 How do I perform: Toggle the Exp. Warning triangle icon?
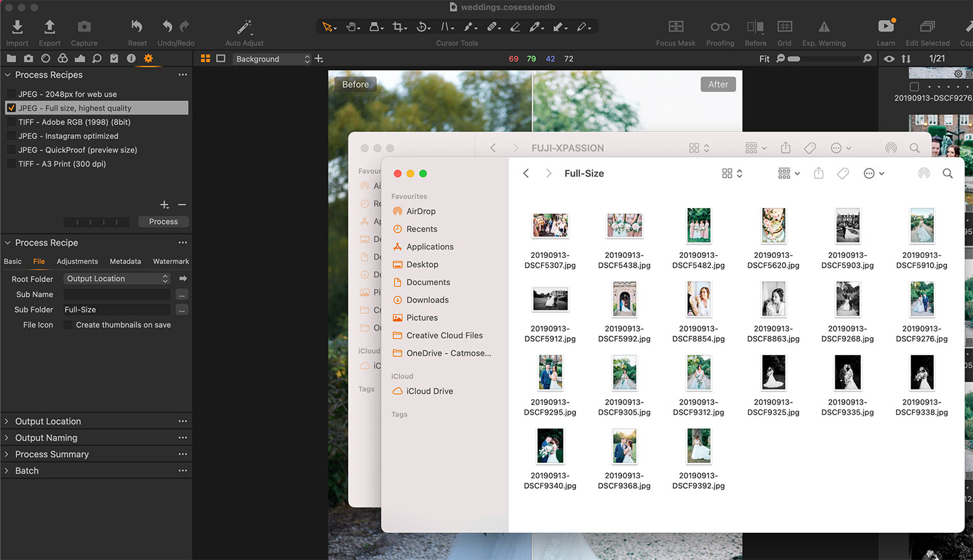click(824, 27)
